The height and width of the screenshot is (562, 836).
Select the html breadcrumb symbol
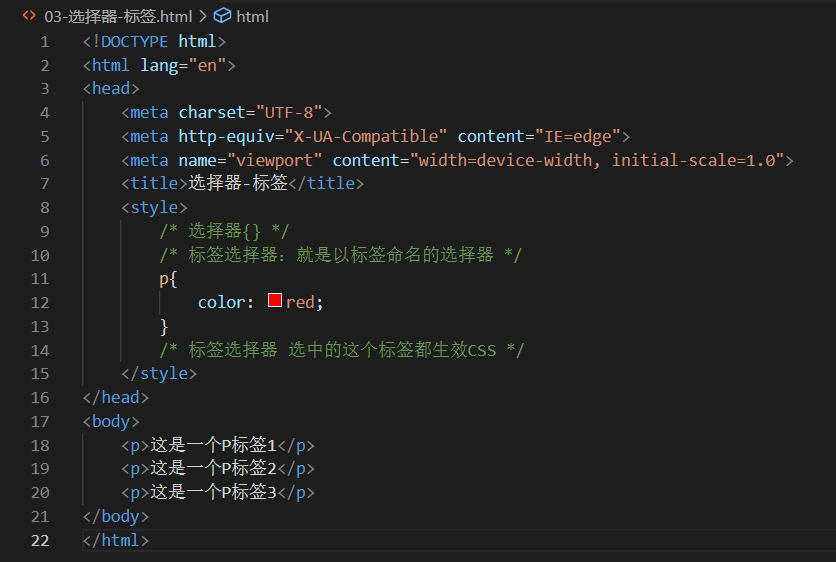point(252,17)
